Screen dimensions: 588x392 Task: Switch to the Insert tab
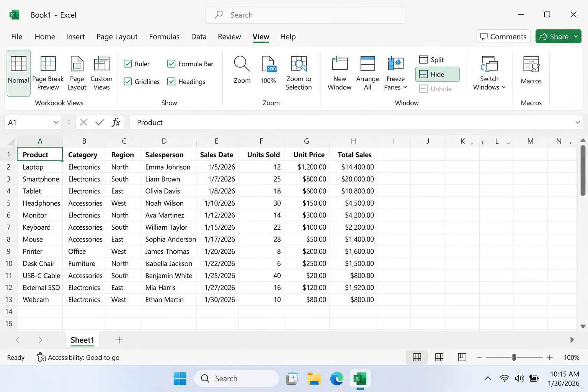click(x=75, y=37)
